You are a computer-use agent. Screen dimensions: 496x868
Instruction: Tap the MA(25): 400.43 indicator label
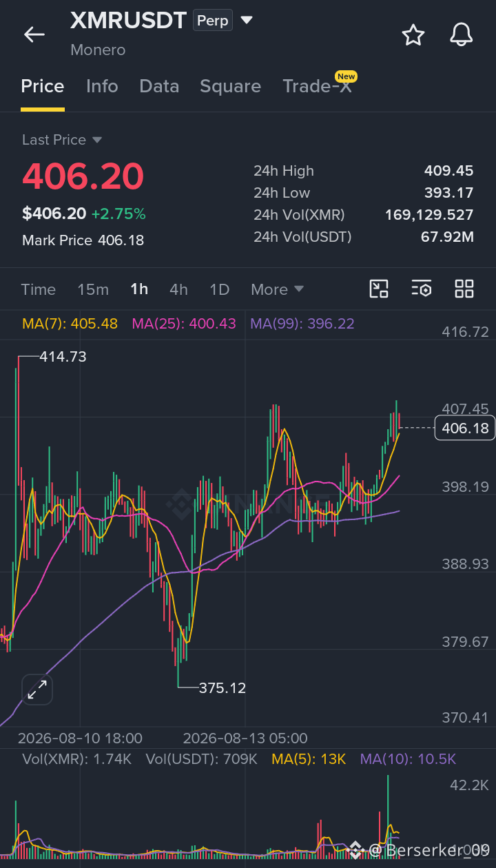tap(184, 323)
